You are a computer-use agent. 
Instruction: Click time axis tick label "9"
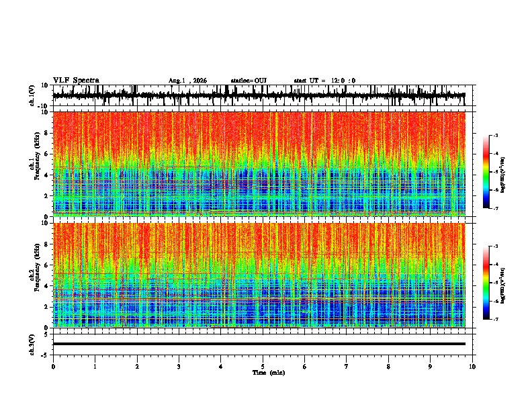coord(430,367)
